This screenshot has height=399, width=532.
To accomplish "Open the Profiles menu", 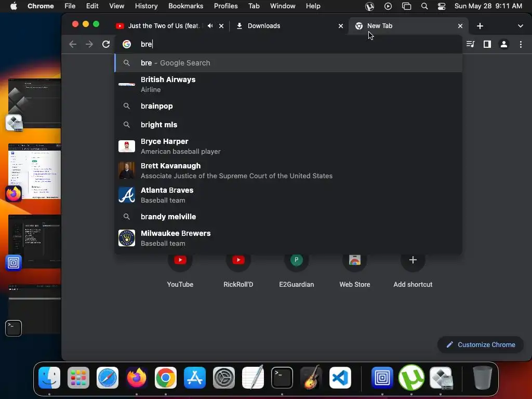I will click(225, 6).
